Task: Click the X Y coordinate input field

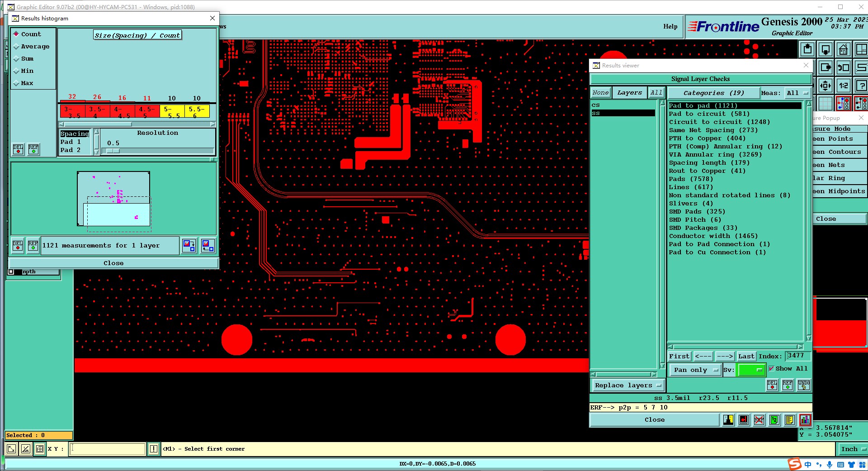Action: [108, 449]
